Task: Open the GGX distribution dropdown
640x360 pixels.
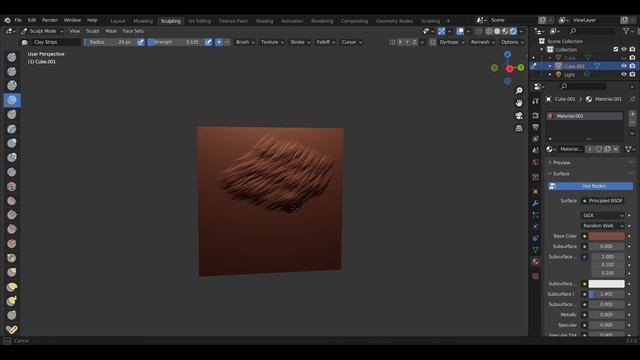Action: coord(602,215)
